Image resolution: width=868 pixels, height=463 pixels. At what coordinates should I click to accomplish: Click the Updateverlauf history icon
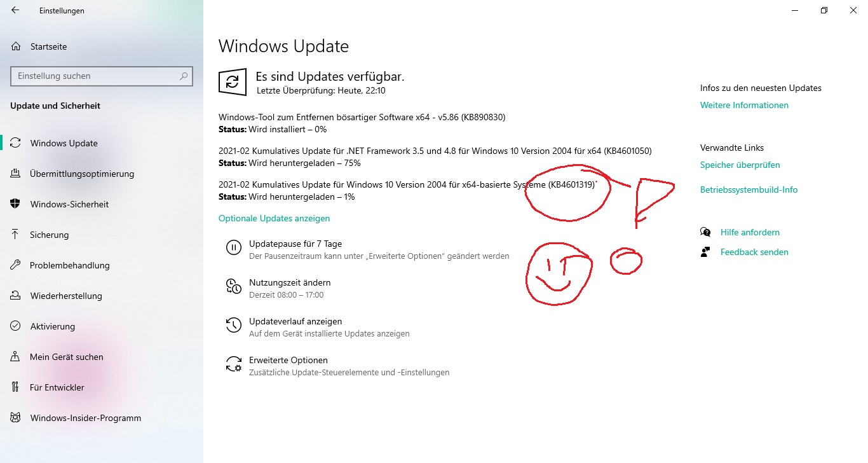[x=234, y=326]
